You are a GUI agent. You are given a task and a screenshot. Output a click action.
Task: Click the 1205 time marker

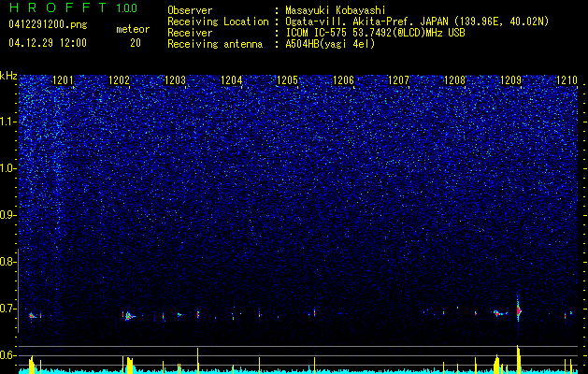click(x=287, y=80)
